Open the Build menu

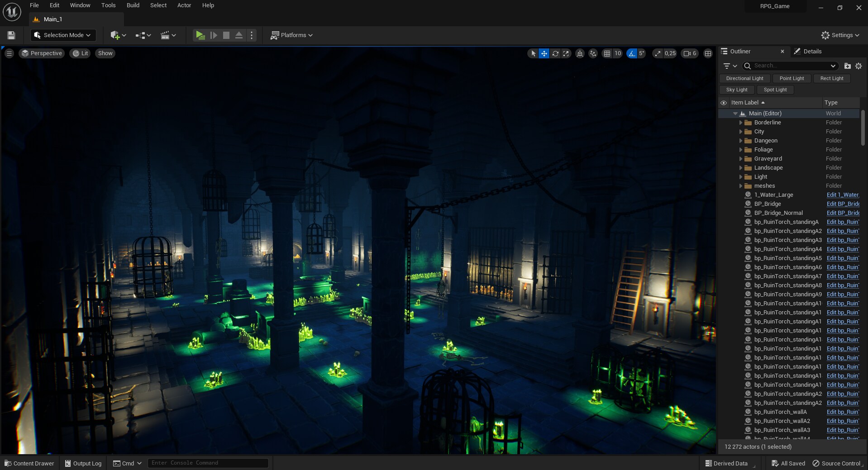(133, 5)
